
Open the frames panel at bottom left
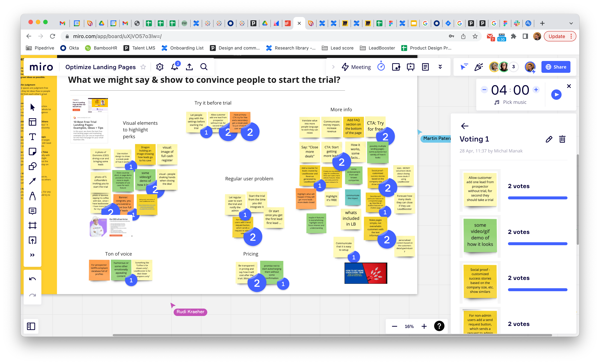(31, 326)
